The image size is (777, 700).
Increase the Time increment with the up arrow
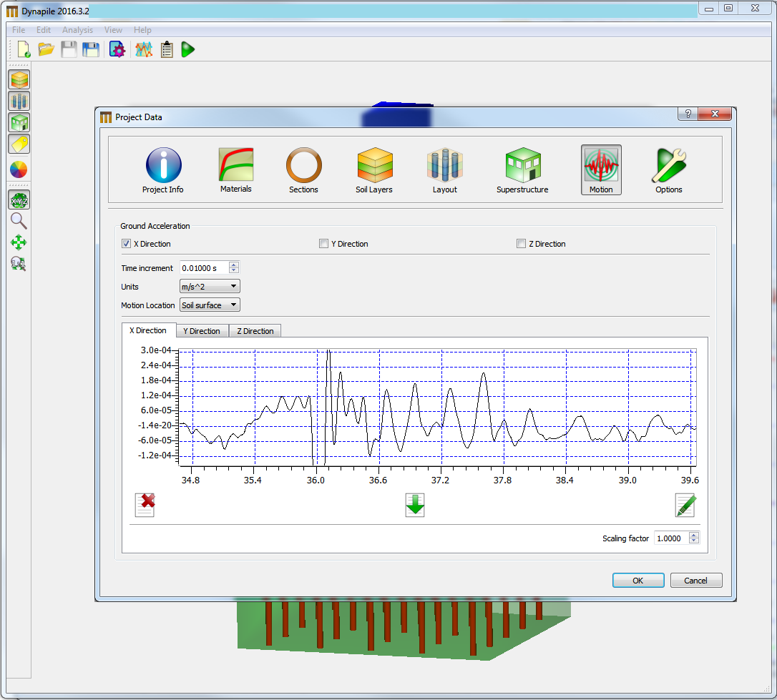234,265
